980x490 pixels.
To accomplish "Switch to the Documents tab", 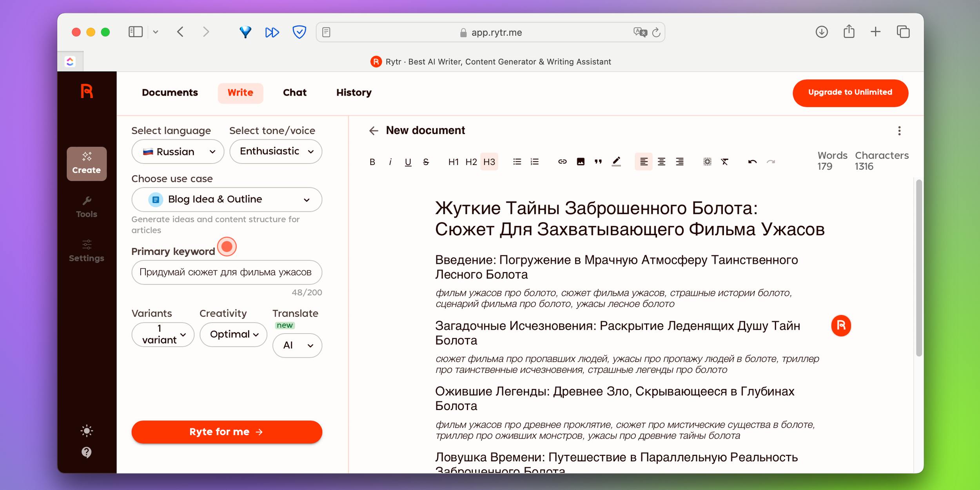I will pos(170,93).
